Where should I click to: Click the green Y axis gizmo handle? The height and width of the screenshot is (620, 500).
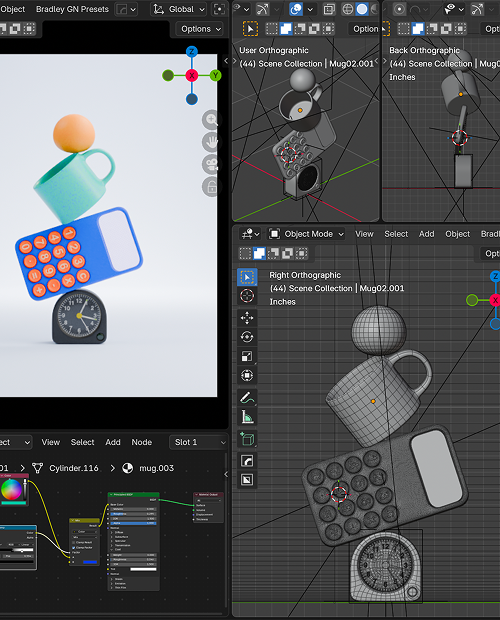tap(215, 75)
